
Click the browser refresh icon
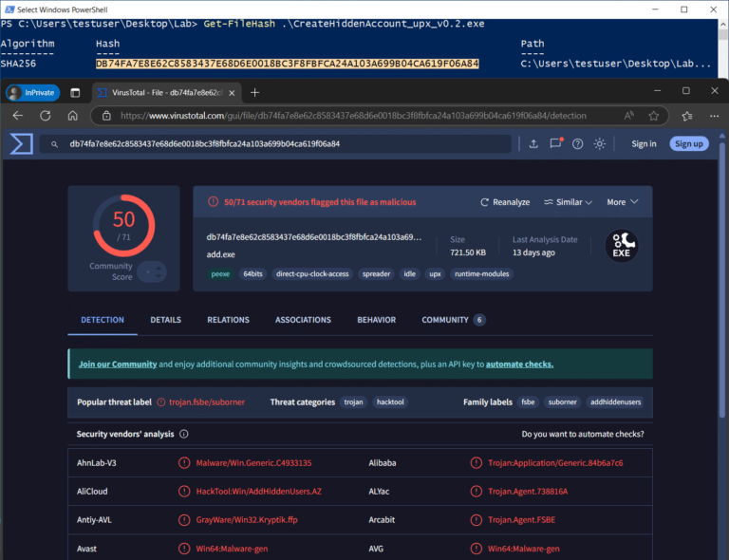[x=46, y=116]
